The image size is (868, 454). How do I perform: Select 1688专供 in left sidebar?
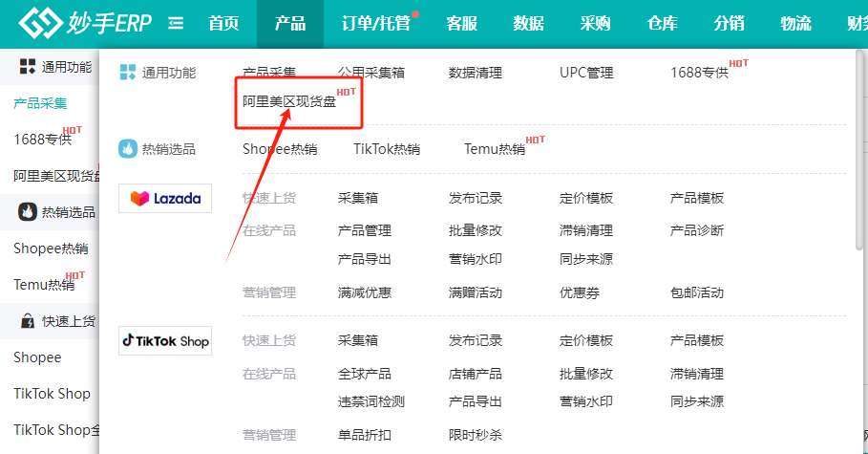click(43, 140)
